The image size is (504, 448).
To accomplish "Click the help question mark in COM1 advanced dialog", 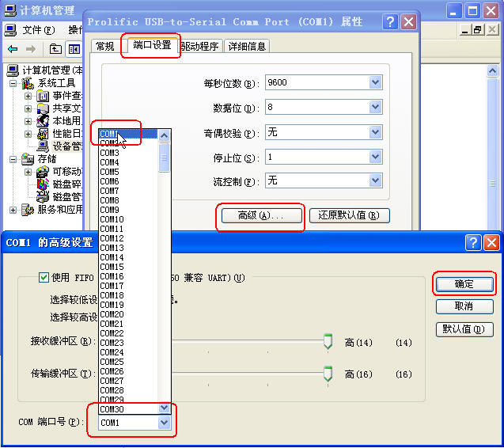I will click(x=473, y=243).
